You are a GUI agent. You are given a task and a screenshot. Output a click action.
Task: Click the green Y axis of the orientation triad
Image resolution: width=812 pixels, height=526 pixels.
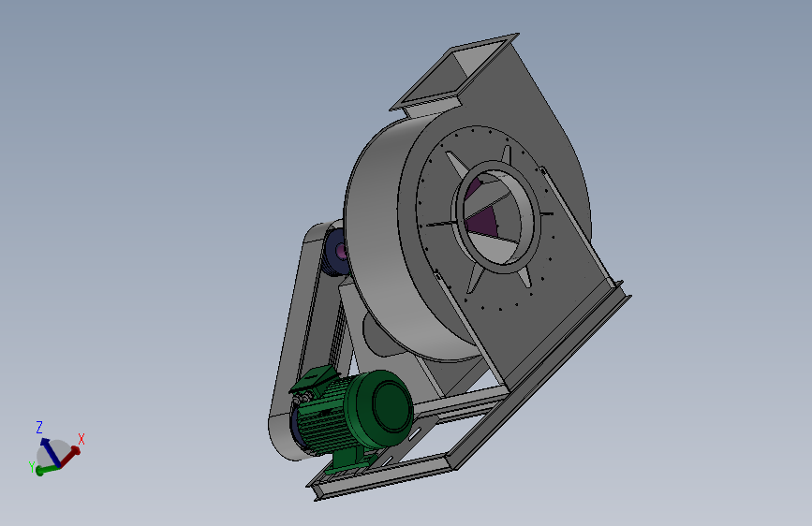pyautogui.click(x=47, y=469)
